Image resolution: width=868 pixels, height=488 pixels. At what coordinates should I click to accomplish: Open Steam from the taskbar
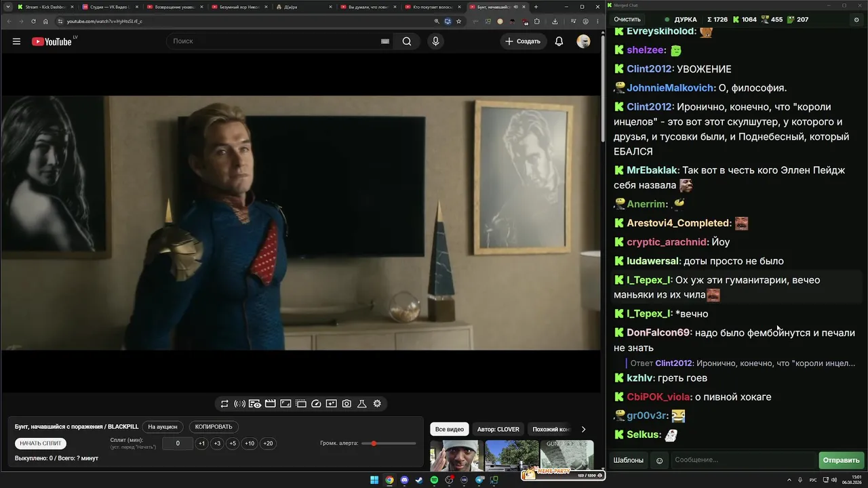[x=419, y=481]
